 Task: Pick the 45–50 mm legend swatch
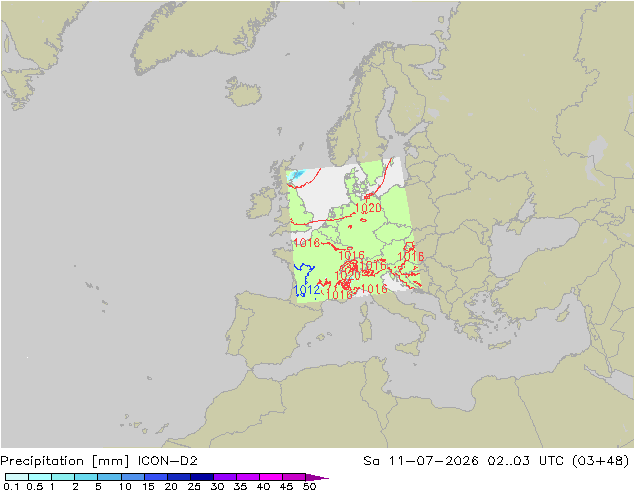pyautogui.click(x=294, y=477)
